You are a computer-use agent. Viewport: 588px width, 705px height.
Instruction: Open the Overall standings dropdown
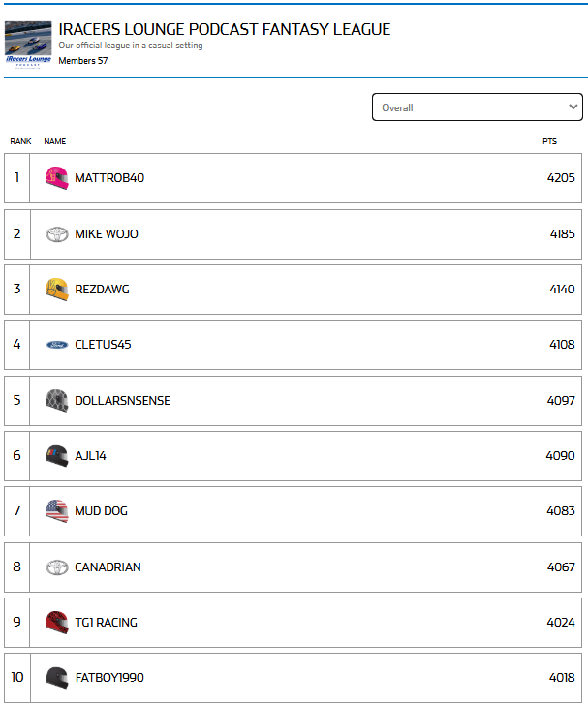point(478,107)
